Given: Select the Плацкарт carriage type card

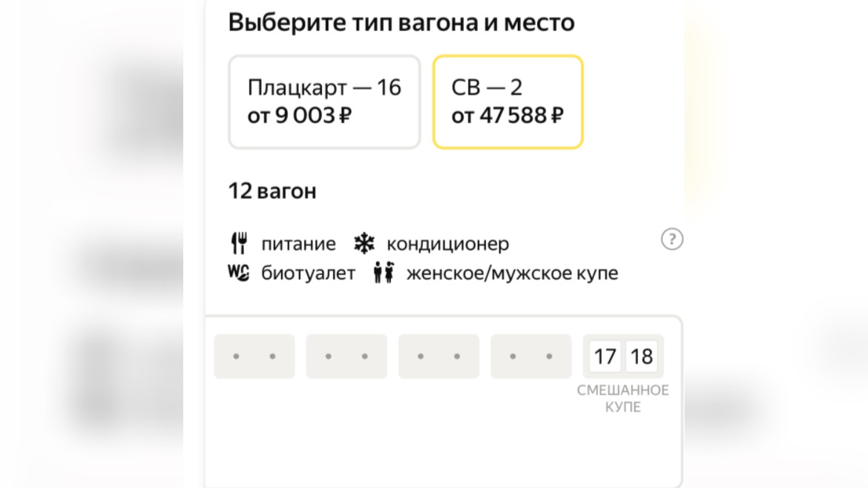Looking at the screenshot, I should (x=324, y=102).
